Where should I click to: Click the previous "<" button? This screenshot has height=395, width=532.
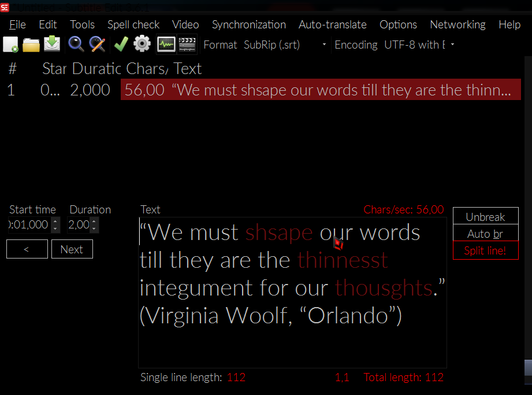27,249
